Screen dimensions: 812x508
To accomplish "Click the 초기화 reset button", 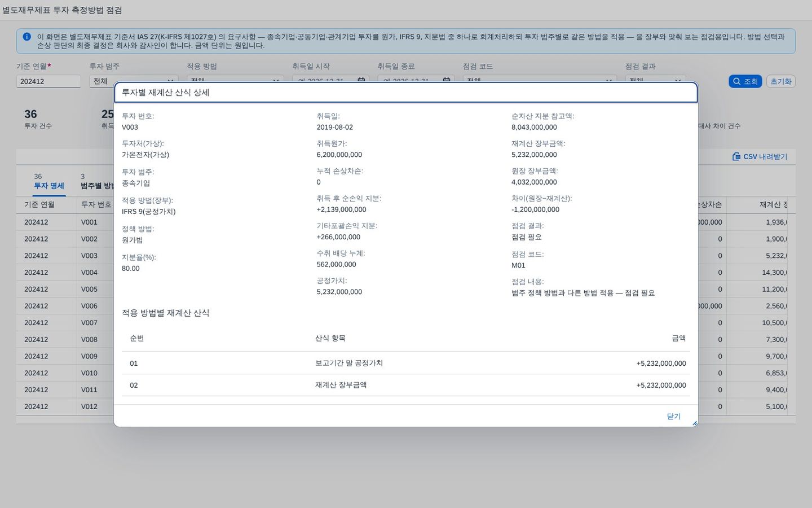I will pyautogui.click(x=781, y=81).
